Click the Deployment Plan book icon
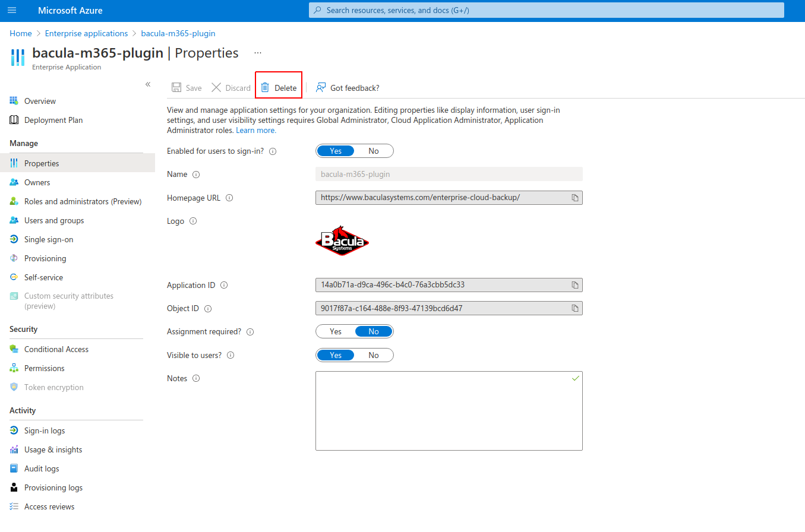 pyautogui.click(x=14, y=120)
